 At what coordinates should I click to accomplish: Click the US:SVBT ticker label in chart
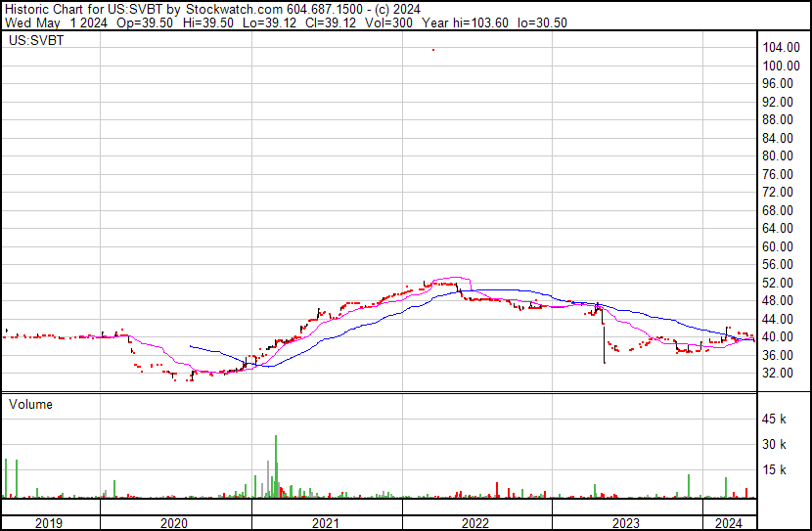[x=34, y=42]
